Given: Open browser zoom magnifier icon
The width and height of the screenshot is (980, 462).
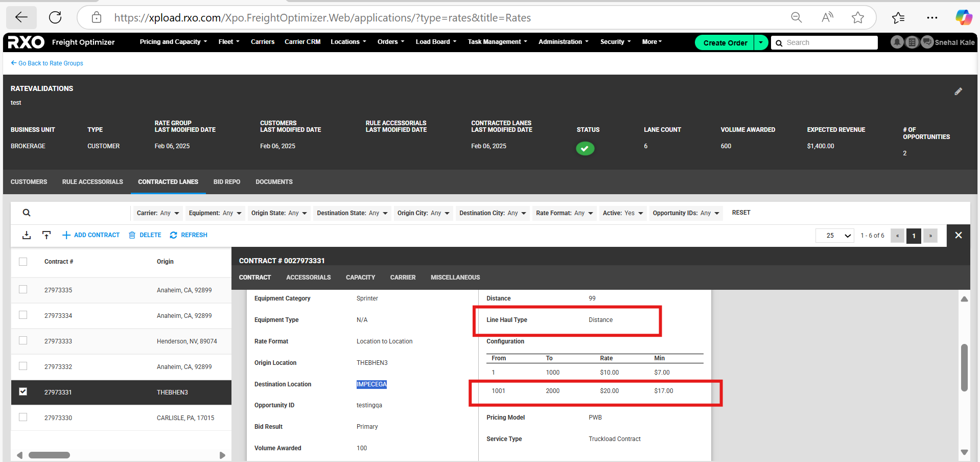Looking at the screenshot, I should coord(797,17).
